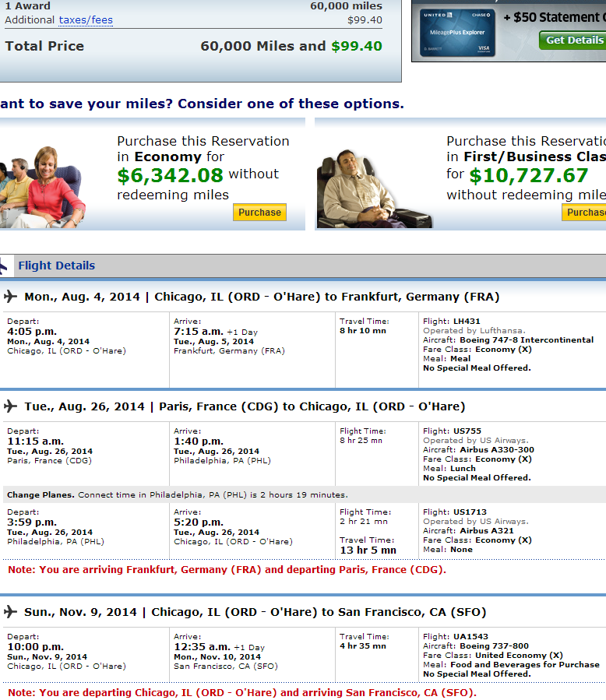This screenshot has height=700, width=606.
Task: Click flight number US1713
Action: point(470,512)
